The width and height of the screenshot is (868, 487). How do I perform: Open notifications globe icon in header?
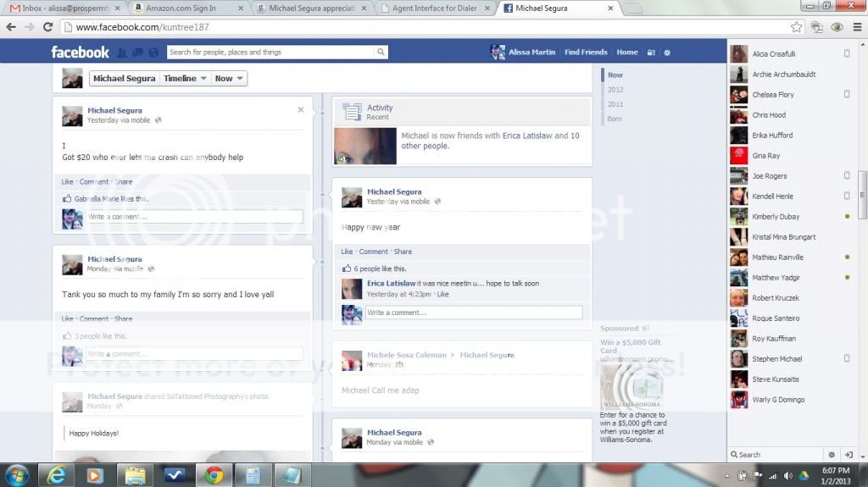[x=153, y=53]
